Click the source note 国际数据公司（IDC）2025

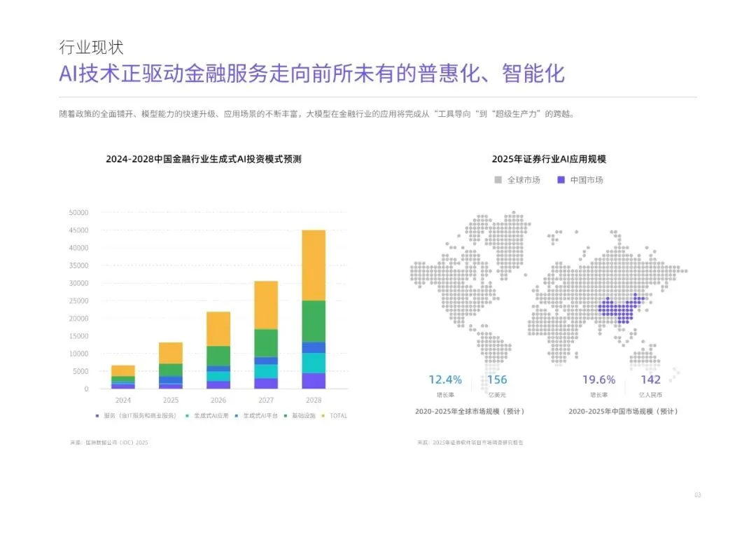click(109, 443)
